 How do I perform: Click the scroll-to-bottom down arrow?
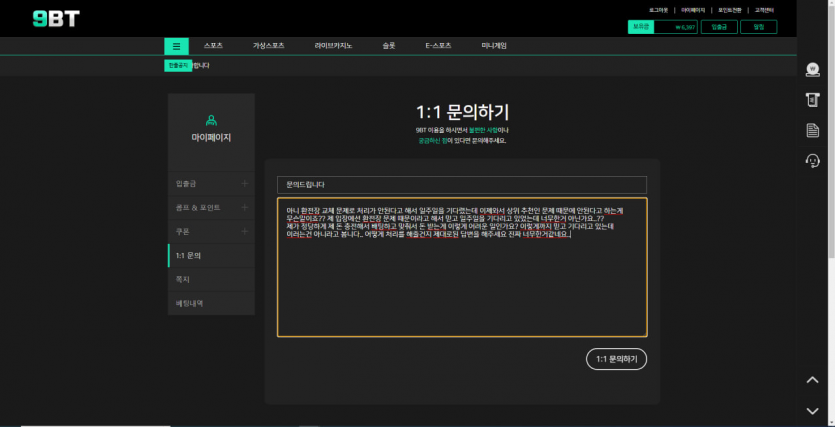point(812,410)
